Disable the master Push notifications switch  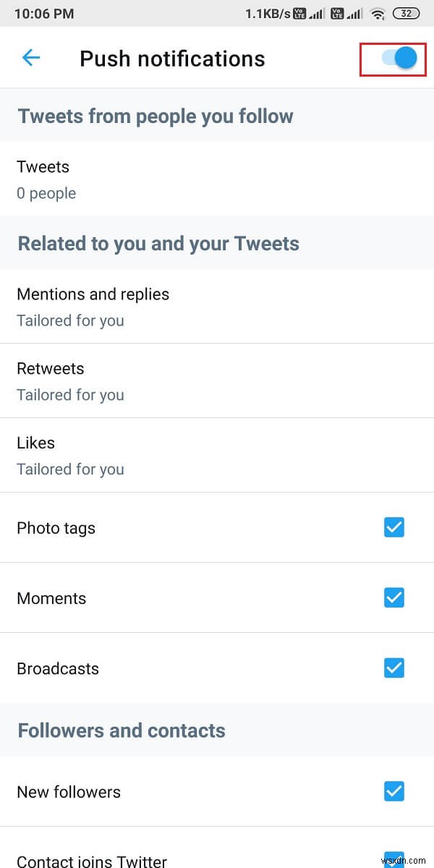pos(393,59)
